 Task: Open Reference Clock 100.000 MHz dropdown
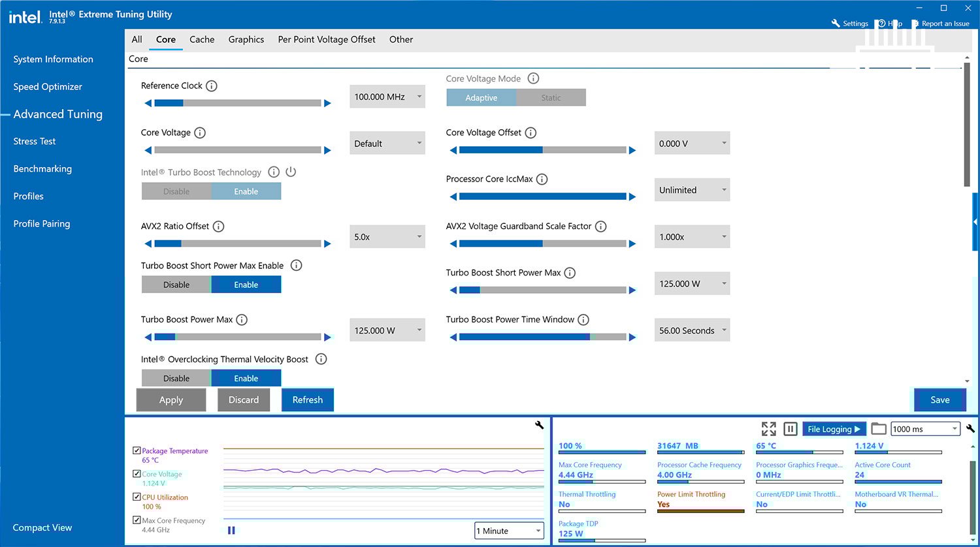click(387, 97)
